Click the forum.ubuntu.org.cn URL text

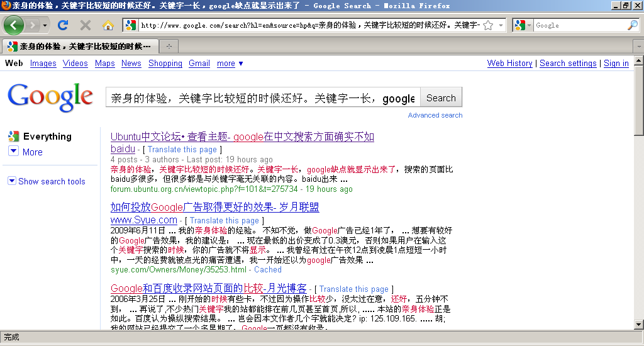pos(204,189)
